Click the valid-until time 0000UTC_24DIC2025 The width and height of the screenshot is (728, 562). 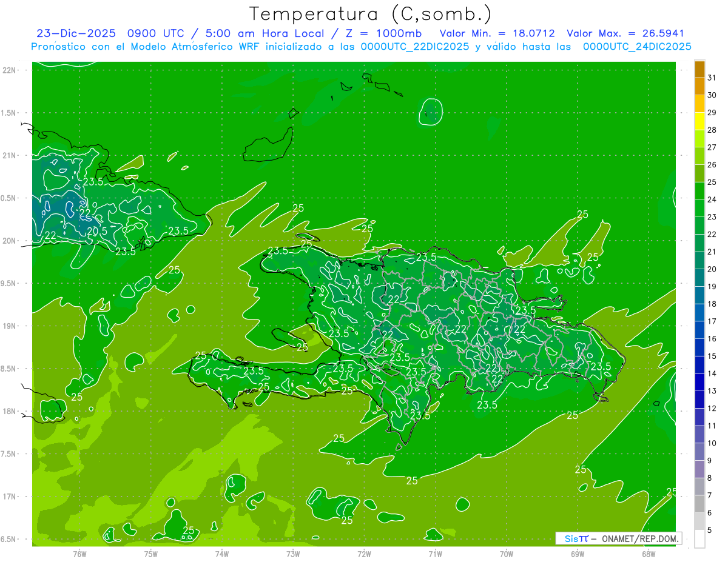(637, 47)
